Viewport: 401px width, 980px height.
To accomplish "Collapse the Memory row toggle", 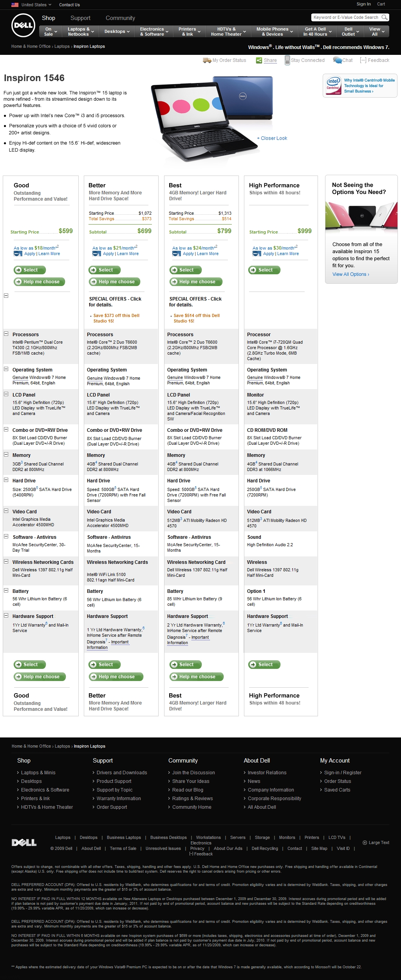I will point(6,455).
